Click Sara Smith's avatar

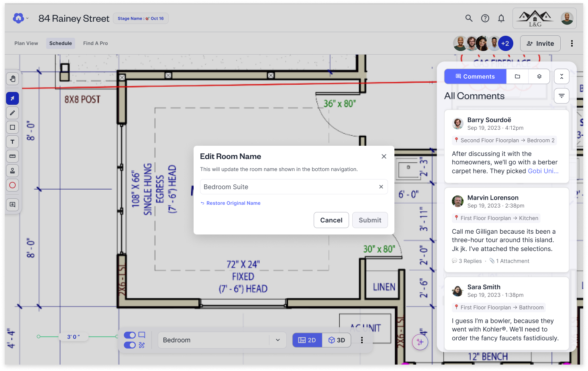coord(458,291)
